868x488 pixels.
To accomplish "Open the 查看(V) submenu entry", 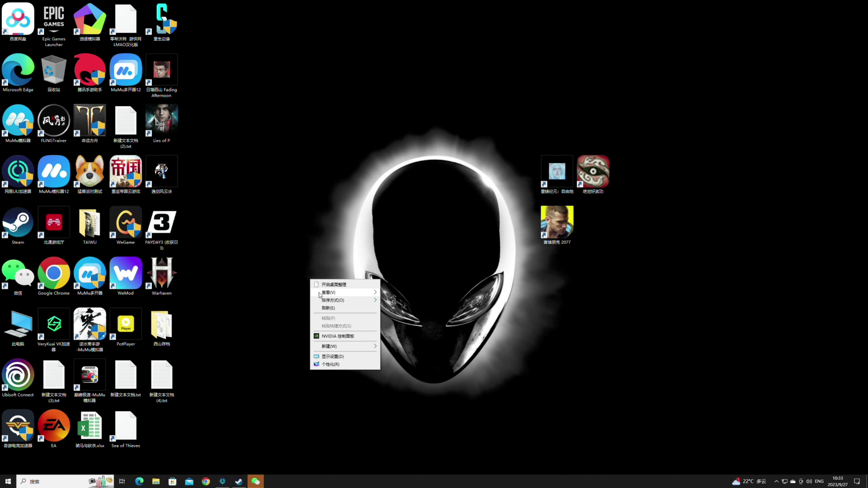I will tap(345, 292).
